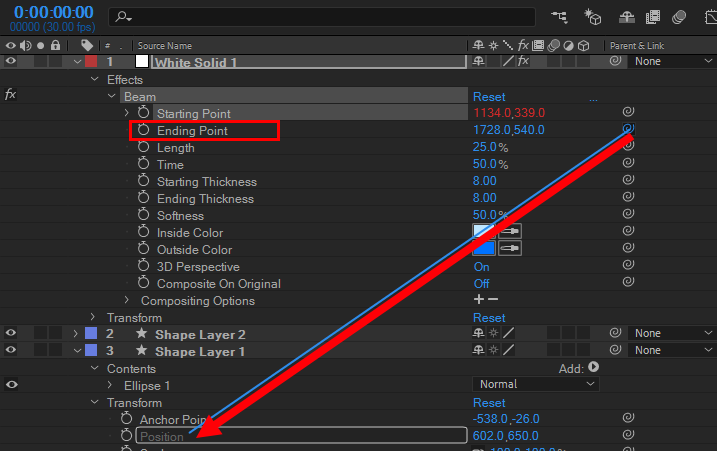This screenshot has height=451, width=717.
Task: Collapse the White Solid 1 layer
Action: pos(77,61)
